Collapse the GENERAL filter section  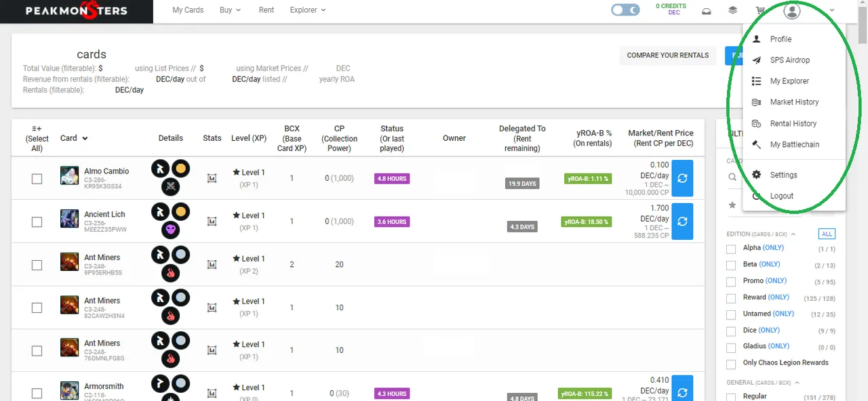tap(797, 383)
